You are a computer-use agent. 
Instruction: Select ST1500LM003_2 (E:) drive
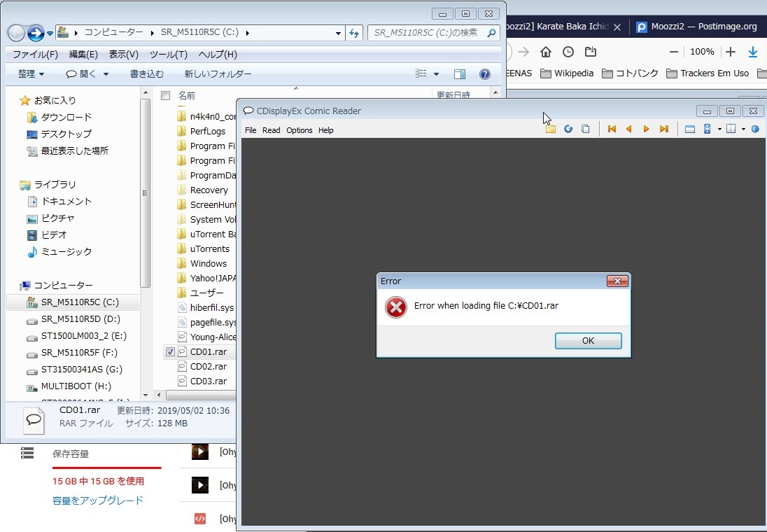pyautogui.click(x=84, y=336)
